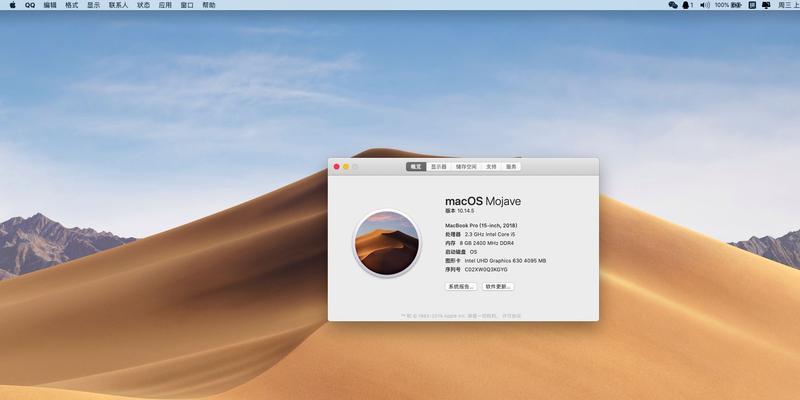Viewport: 800px width, 400px height.
Task: Open the 编辑 menu
Action: pyautogui.click(x=50, y=5)
